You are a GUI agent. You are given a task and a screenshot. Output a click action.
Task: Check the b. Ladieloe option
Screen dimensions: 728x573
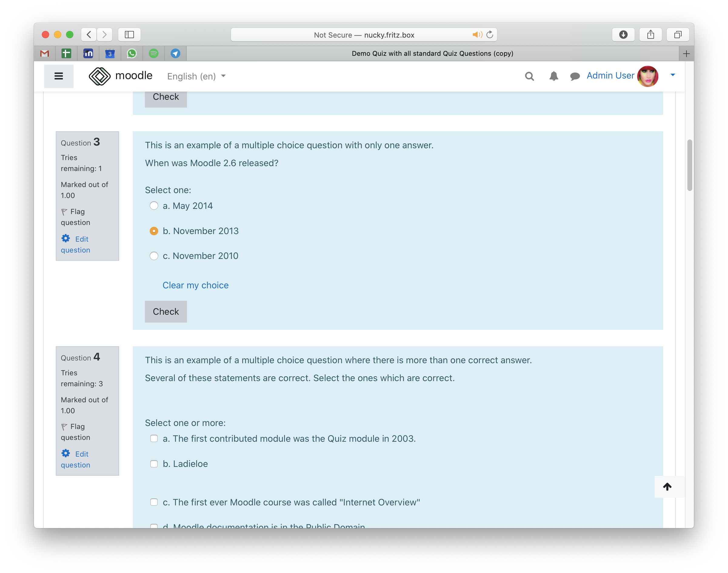(x=154, y=464)
